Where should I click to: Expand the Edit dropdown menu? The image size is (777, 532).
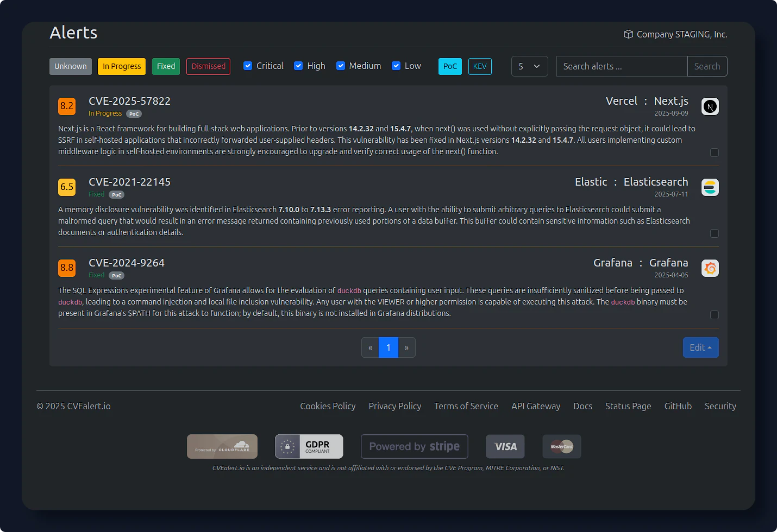coord(700,347)
